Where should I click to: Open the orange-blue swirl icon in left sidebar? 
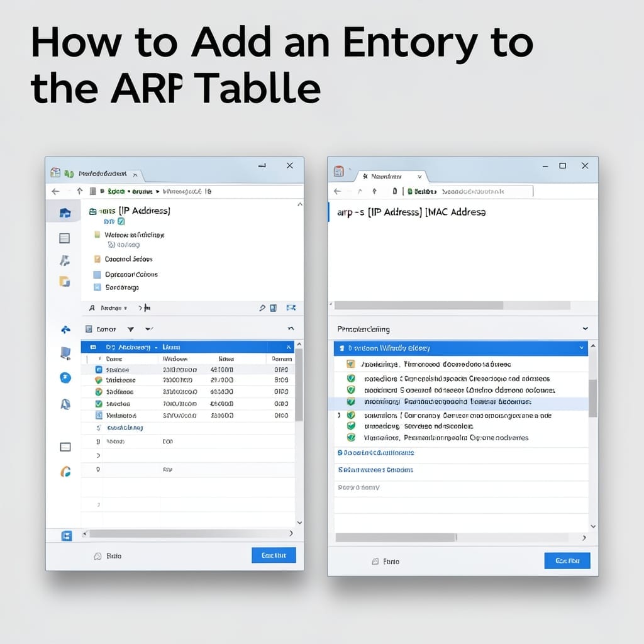click(65, 472)
